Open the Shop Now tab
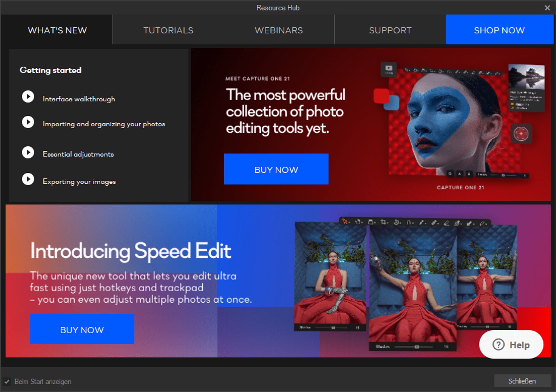 [x=499, y=30]
